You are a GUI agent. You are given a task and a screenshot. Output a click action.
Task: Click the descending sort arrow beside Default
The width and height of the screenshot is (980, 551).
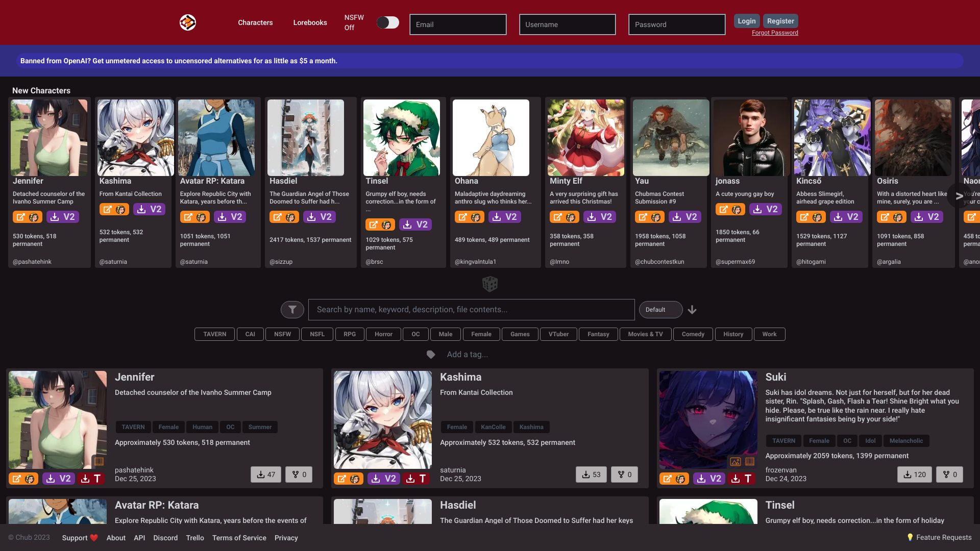[692, 310]
